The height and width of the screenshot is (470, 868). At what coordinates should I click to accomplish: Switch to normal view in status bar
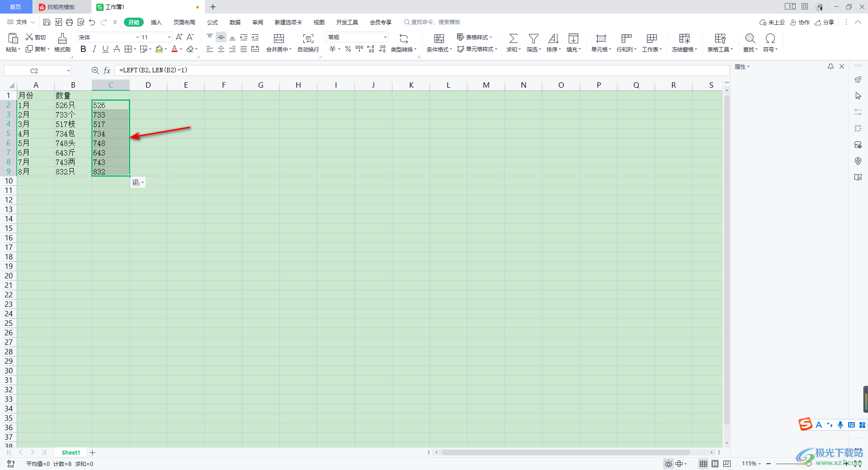click(x=703, y=464)
